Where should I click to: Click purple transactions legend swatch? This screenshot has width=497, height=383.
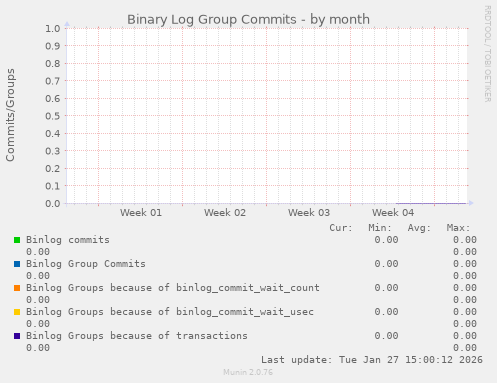click(x=17, y=336)
